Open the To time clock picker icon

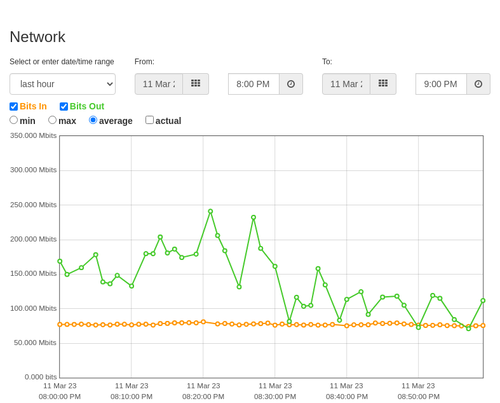(478, 84)
